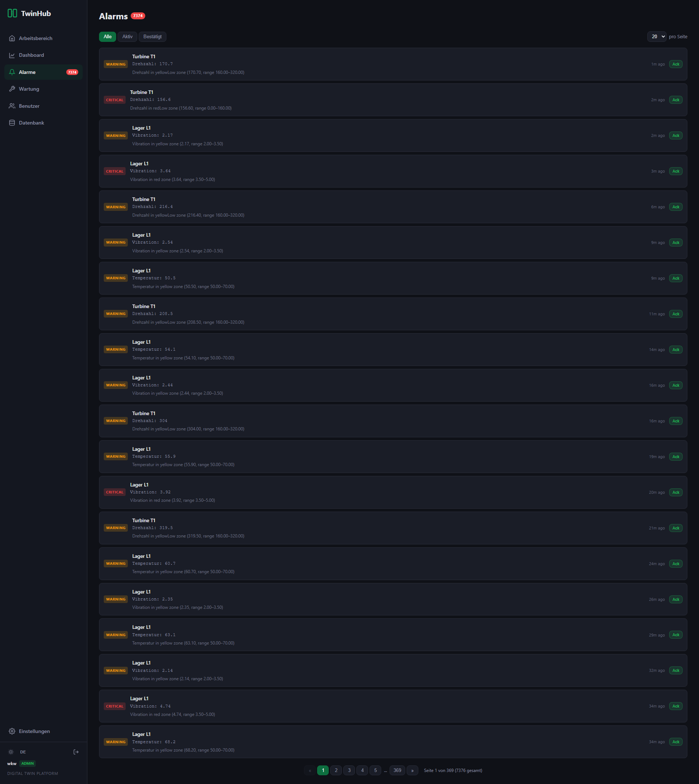Switch language via the DE toggle
The image size is (699, 784).
[x=23, y=752]
